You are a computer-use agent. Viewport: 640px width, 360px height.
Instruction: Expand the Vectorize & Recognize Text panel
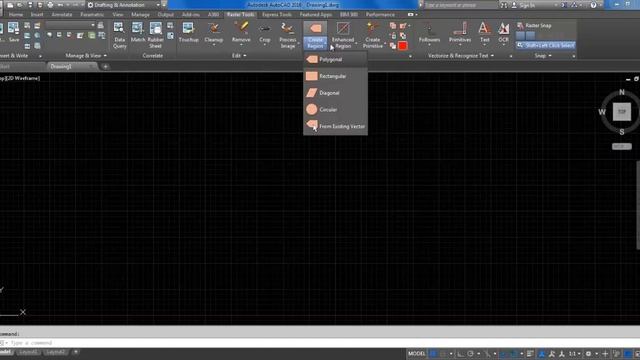(x=460, y=56)
